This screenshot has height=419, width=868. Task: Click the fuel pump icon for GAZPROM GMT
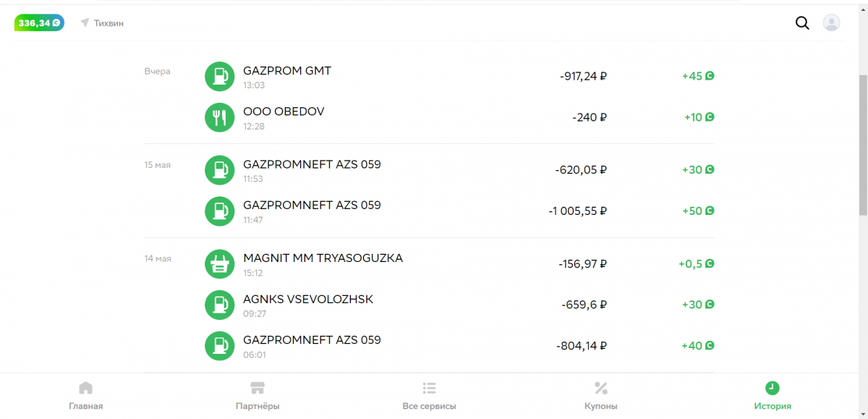[x=219, y=76]
